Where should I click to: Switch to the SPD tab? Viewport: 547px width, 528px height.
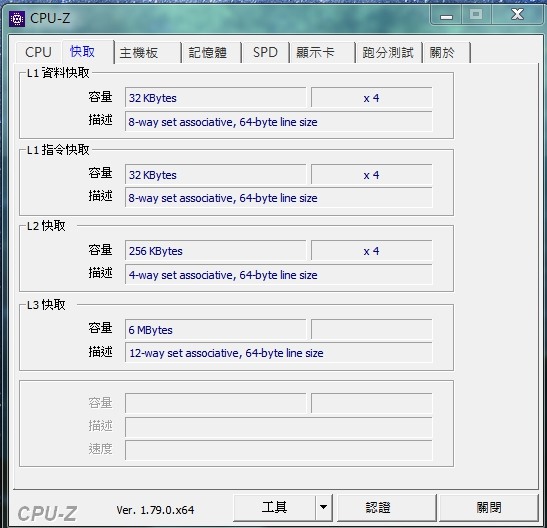265,53
